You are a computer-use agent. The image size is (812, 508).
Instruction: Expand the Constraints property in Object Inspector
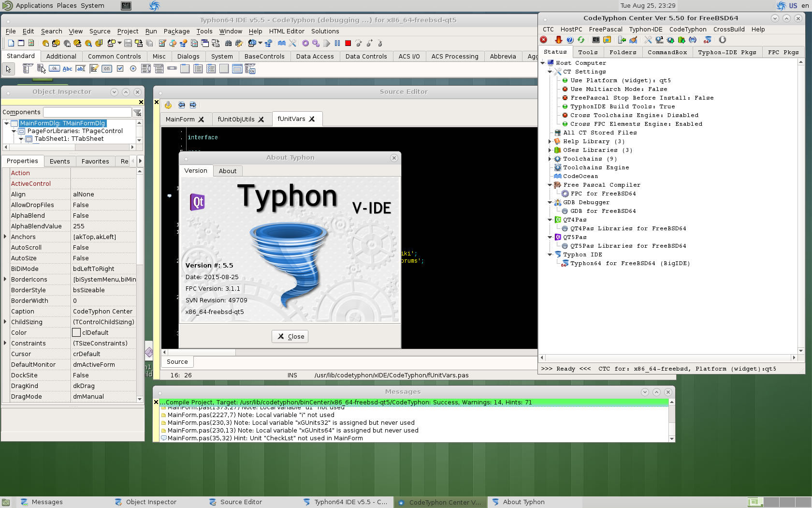click(5, 343)
